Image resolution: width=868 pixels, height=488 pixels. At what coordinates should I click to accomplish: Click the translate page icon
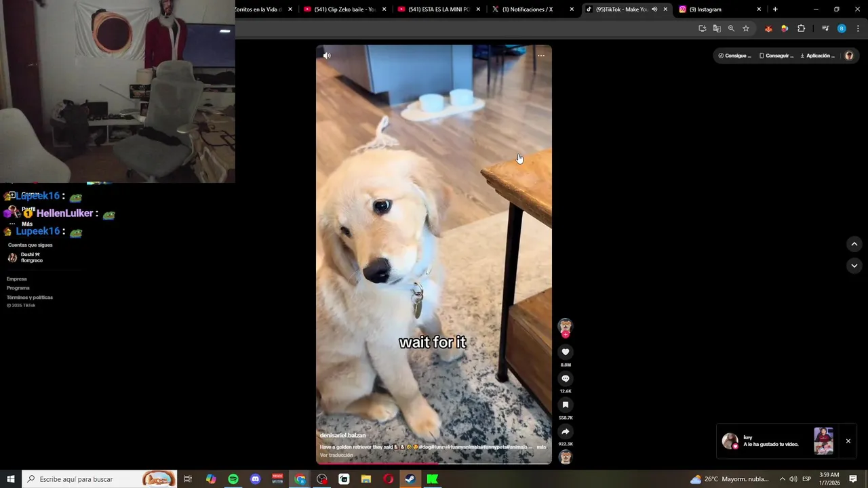click(x=717, y=28)
